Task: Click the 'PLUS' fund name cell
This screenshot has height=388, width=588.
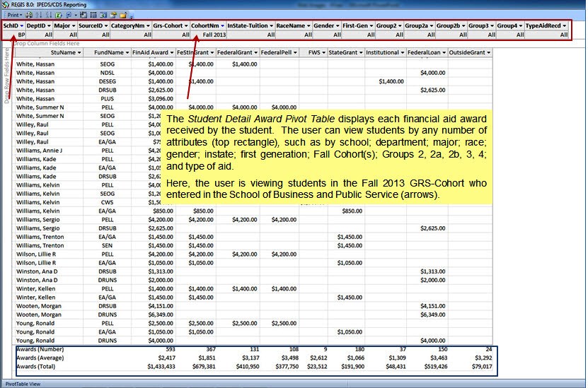Action: 108,98
